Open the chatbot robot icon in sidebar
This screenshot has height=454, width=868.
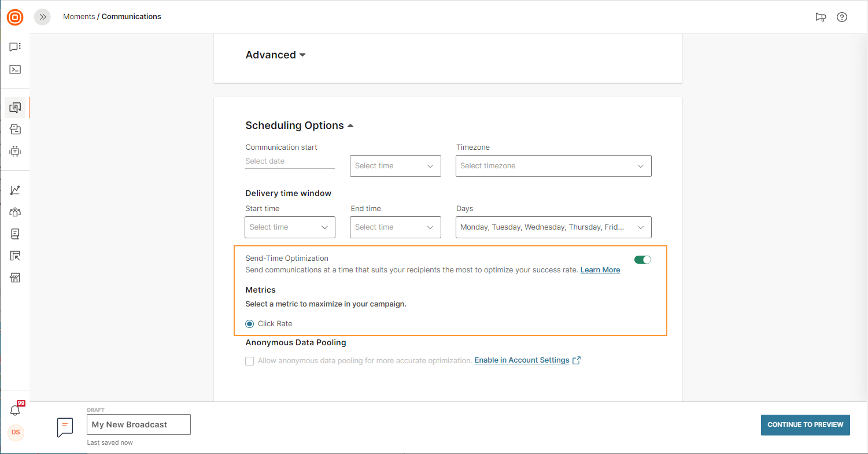click(x=15, y=152)
